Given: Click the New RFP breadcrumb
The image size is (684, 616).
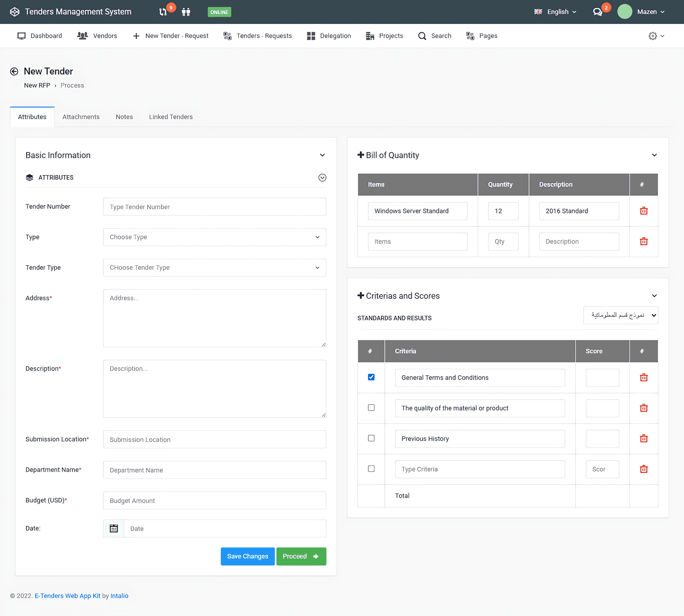Looking at the screenshot, I should 37,85.
